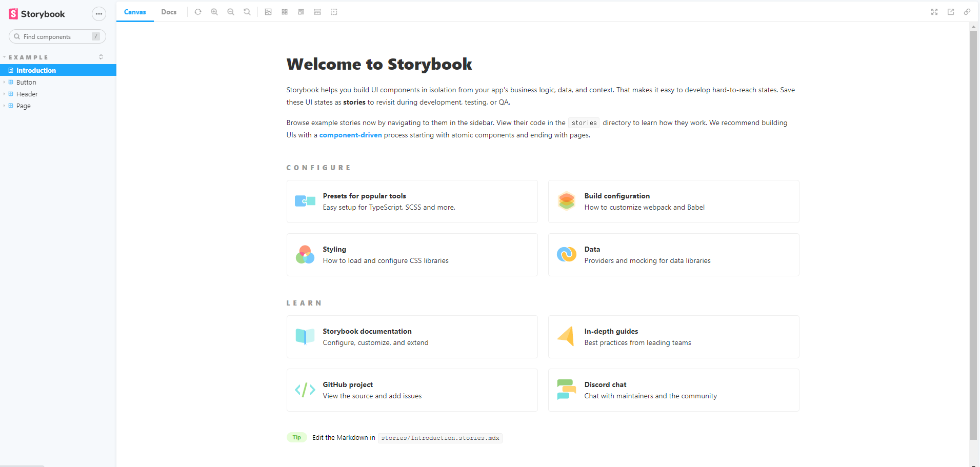980x467 pixels.
Task: Remount the component with the reload icon
Action: pyautogui.click(x=198, y=12)
